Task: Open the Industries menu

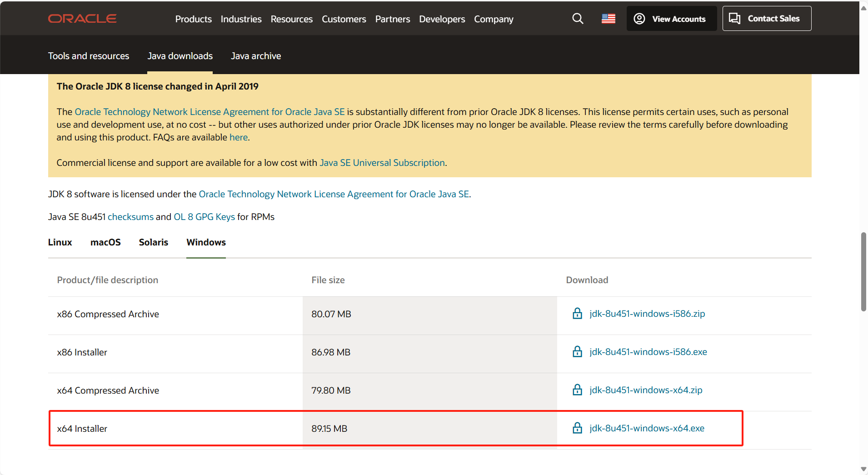Action: [241, 19]
